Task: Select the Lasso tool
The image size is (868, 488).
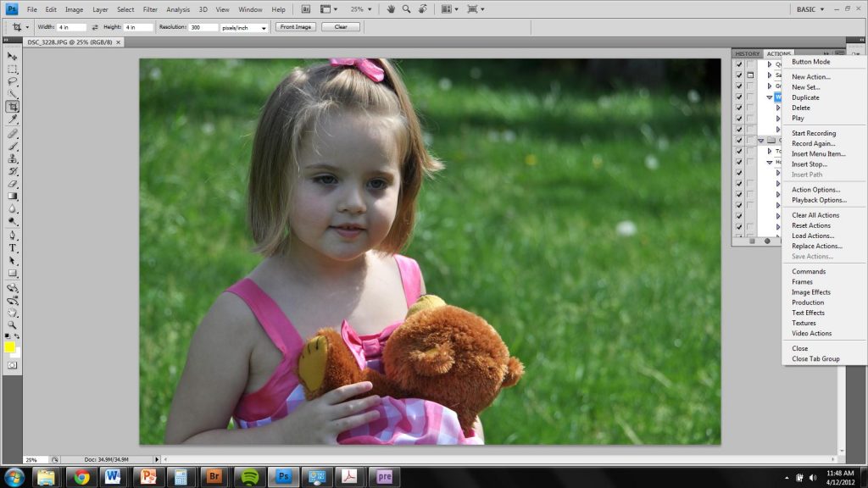Action: point(13,81)
